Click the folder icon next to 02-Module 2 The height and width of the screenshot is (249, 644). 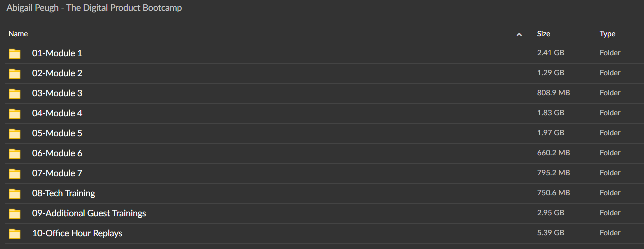(15, 73)
